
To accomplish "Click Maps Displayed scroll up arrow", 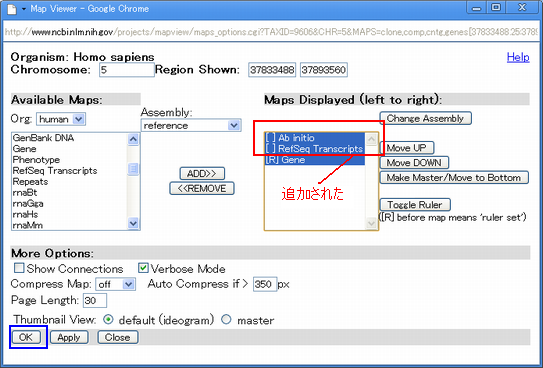I will tap(371, 139).
